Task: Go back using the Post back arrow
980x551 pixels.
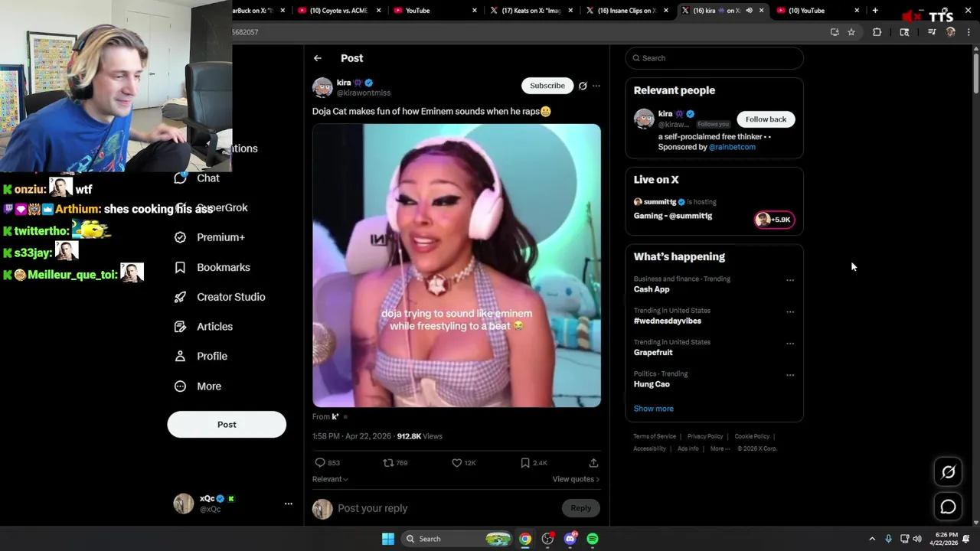Action: click(x=317, y=58)
